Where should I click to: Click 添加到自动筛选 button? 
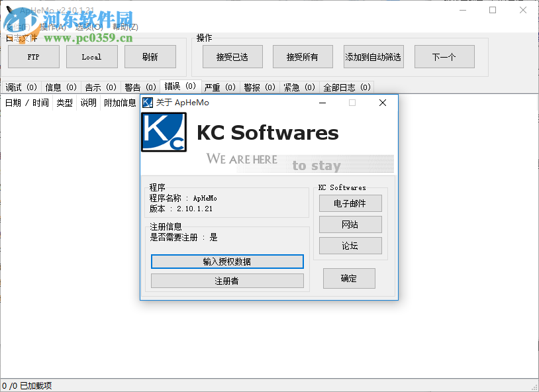(373, 57)
